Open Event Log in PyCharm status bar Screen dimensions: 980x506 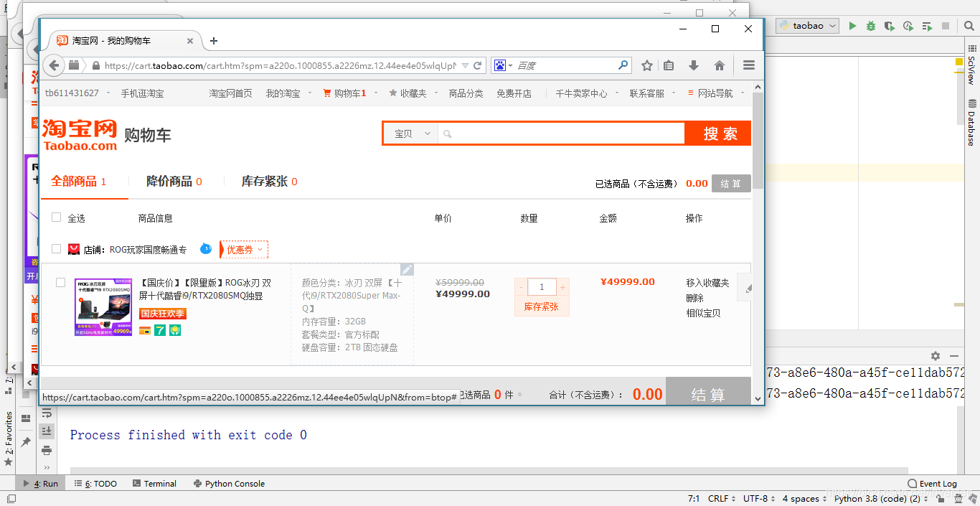(932, 484)
